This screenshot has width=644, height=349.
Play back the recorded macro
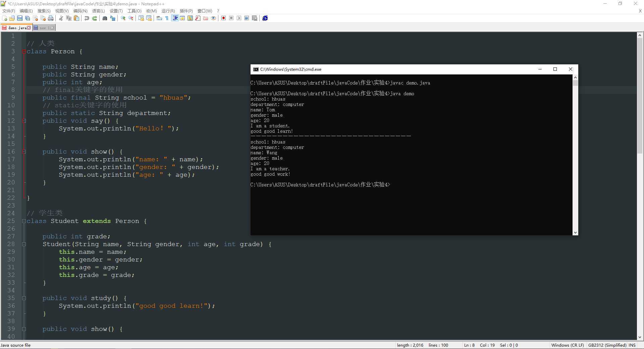(x=239, y=18)
